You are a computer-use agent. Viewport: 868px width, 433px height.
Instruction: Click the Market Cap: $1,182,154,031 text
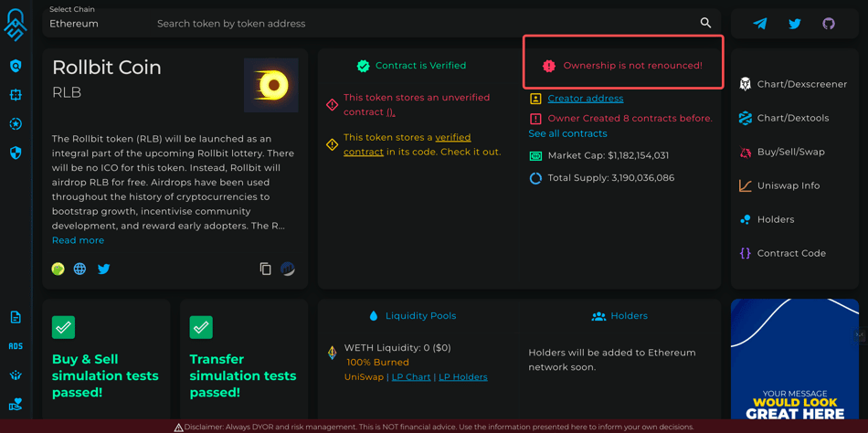(x=609, y=155)
